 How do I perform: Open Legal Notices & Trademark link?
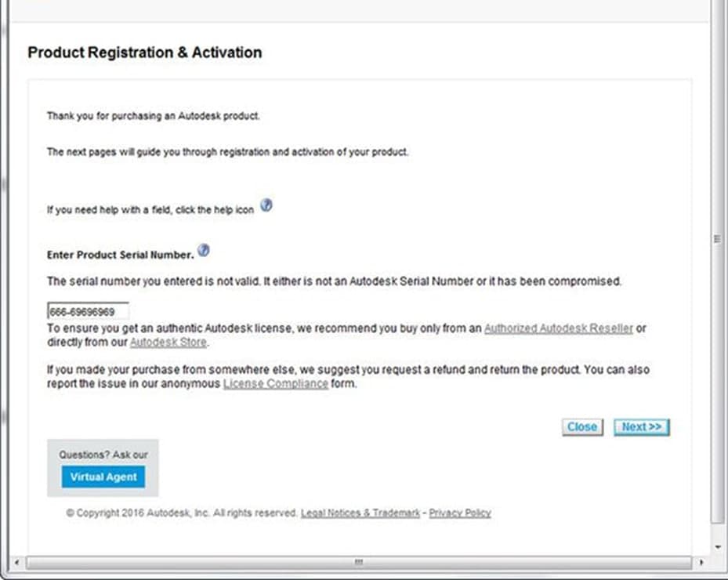(x=360, y=513)
